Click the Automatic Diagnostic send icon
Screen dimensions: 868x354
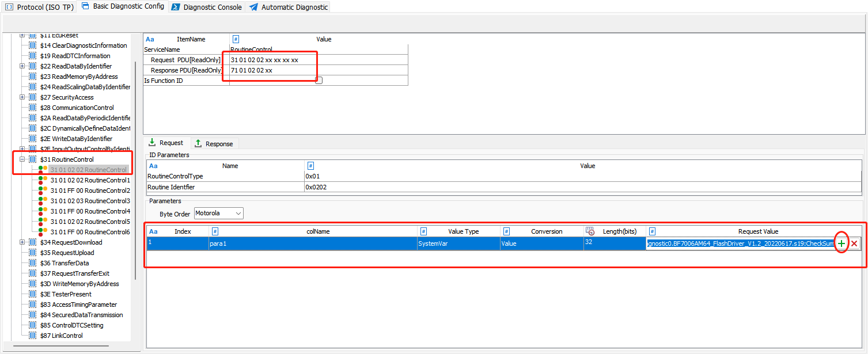(x=253, y=7)
